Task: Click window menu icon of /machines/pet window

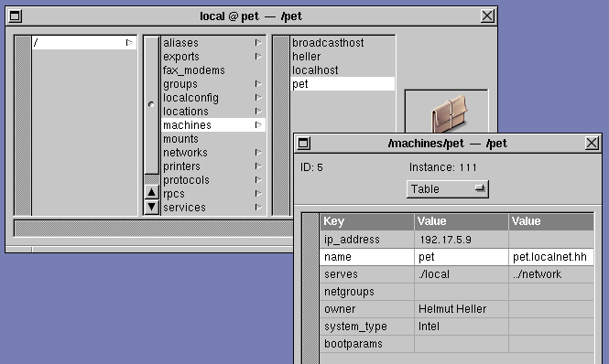Action: 304,144
